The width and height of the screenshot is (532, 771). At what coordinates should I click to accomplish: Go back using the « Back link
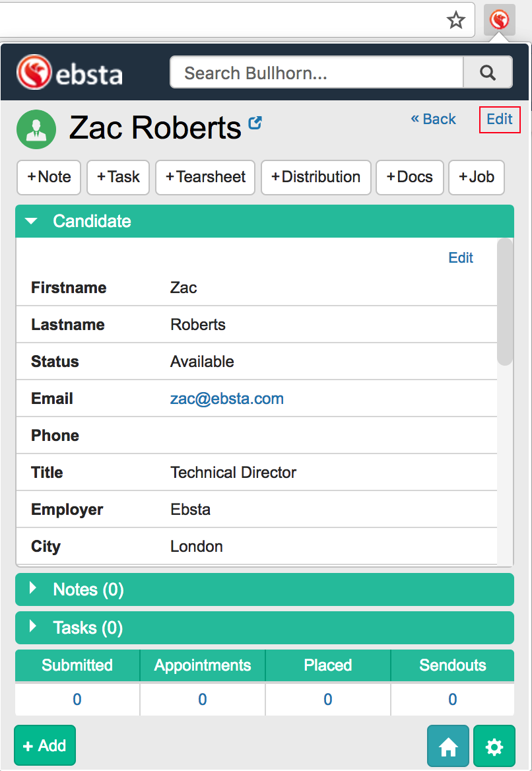pos(434,119)
